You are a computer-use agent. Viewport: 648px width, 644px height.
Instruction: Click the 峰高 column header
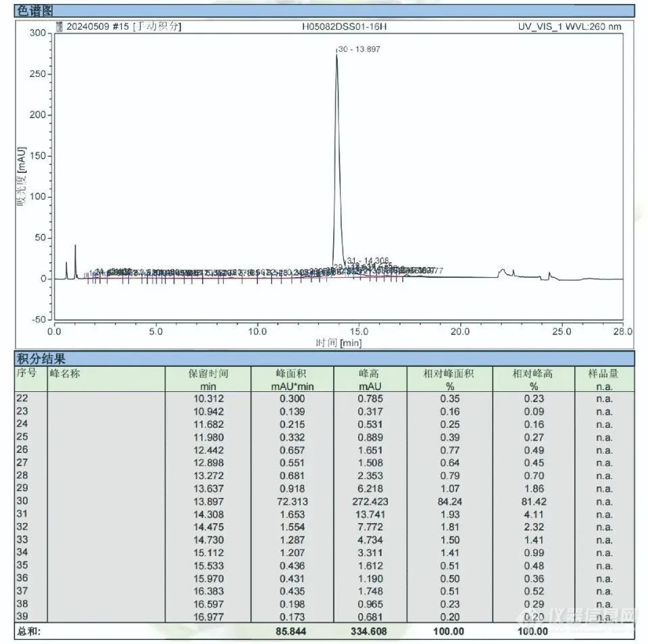pos(370,374)
